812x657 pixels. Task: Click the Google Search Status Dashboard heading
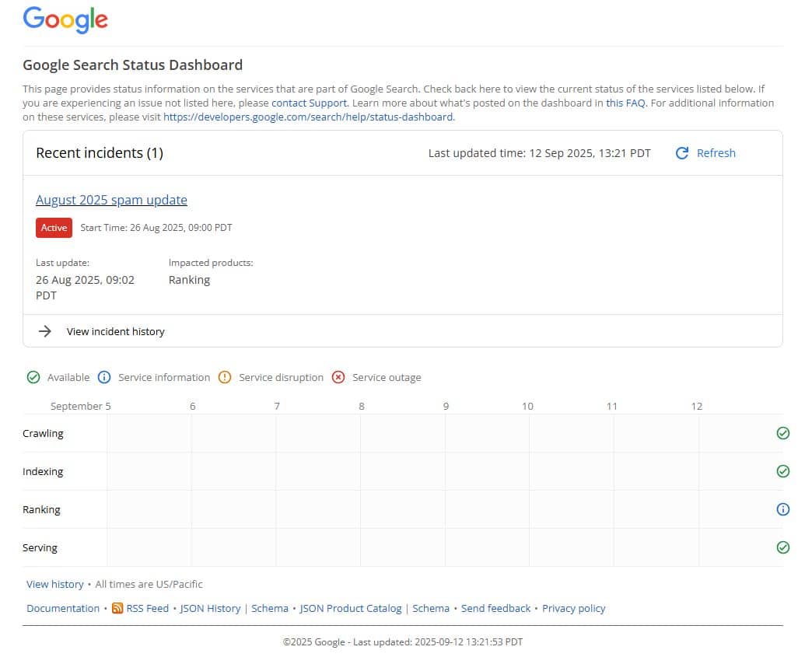pos(132,65)
